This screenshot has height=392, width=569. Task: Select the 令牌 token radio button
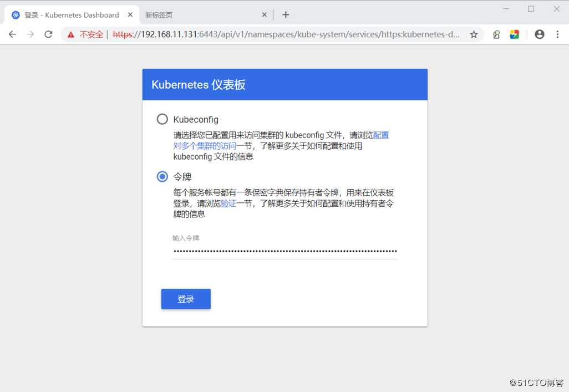[x=162, y=177]
